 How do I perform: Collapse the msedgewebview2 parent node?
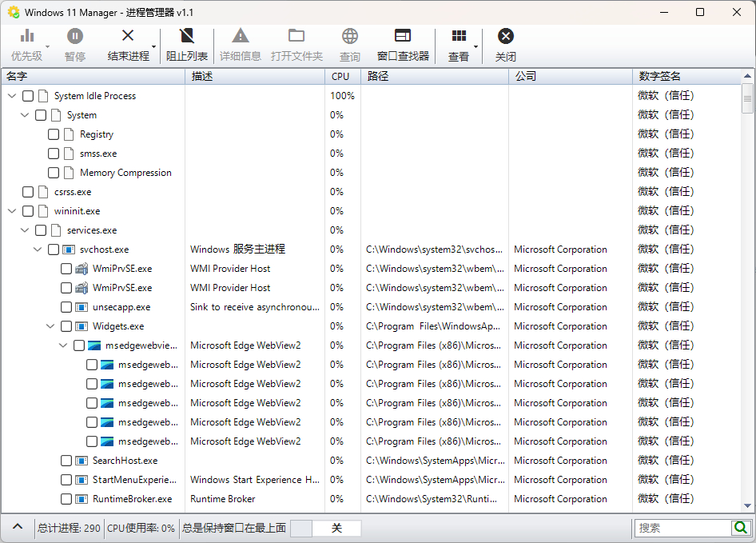(63, 345)
